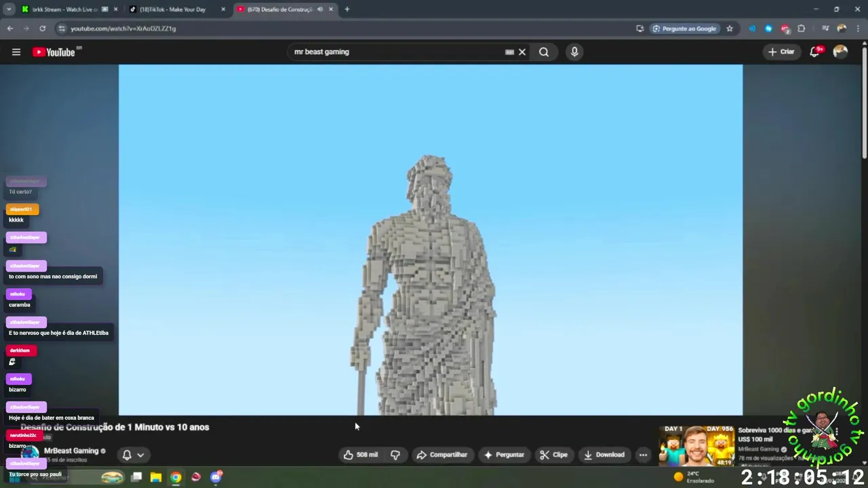Open YouTube notifications bell with 9+ badge

click(x=816, y=52)
